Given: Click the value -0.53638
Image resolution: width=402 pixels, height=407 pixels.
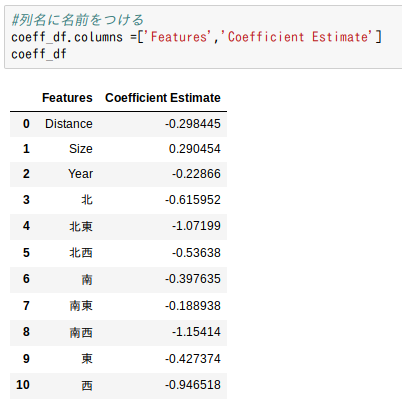Looking at the screenshot, I should point(196,253).
